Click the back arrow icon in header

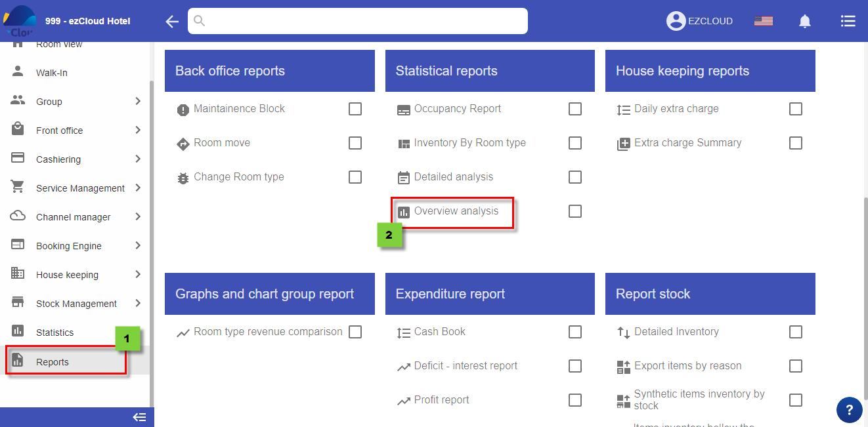coord(172,22)
